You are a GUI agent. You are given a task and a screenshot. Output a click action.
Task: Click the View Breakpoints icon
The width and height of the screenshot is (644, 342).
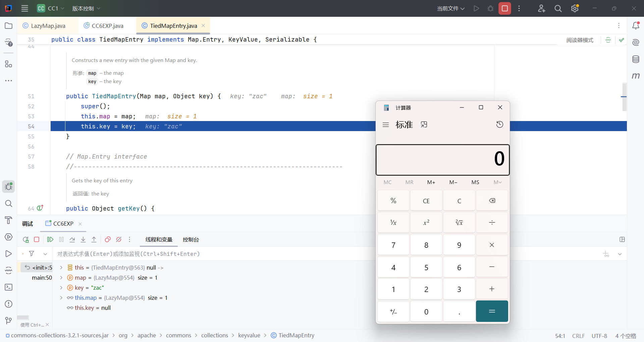[108, 239]
